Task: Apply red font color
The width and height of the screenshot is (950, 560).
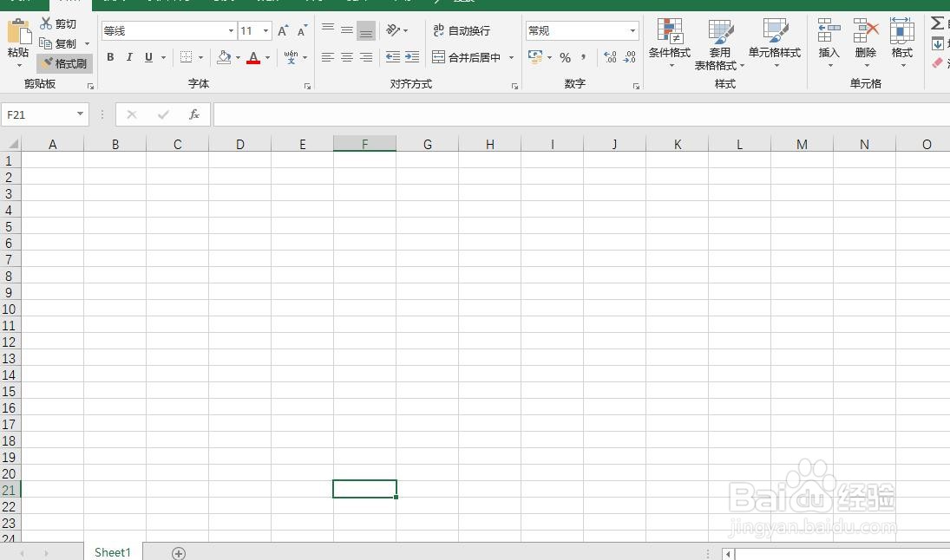Action: pos(253,57)
